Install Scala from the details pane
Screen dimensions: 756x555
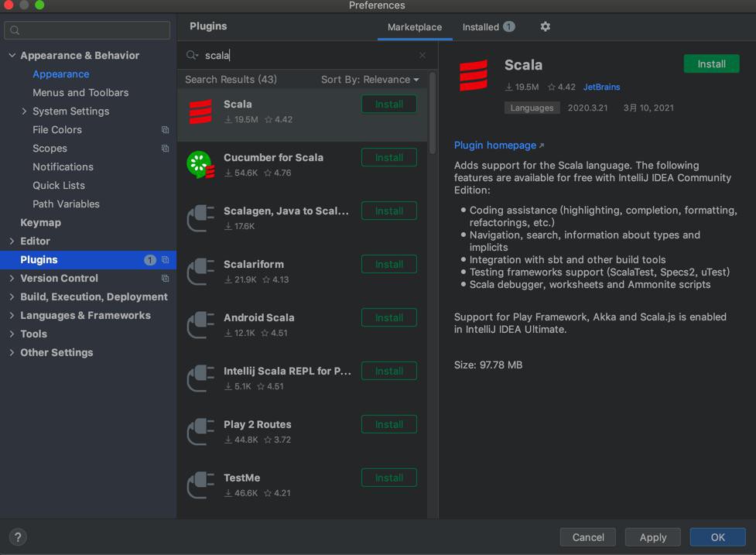click(711, 64)
